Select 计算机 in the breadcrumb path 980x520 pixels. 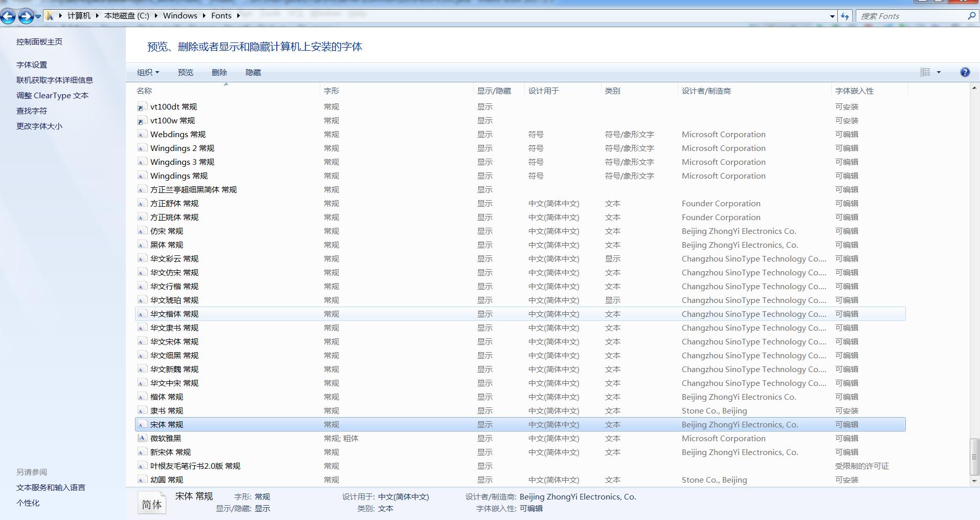(x=79, y=16)
